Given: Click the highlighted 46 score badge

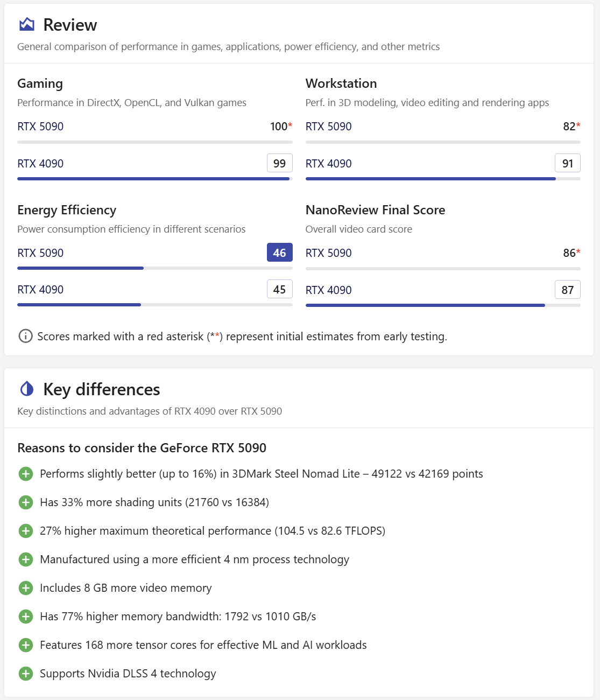Looking at the screenshot, I should coord(280,253).
